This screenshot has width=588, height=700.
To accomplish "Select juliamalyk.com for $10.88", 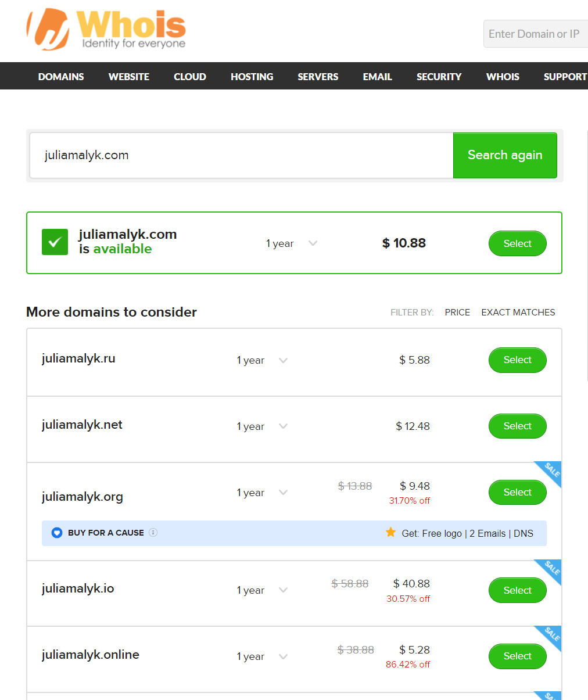I will point(517,243).
